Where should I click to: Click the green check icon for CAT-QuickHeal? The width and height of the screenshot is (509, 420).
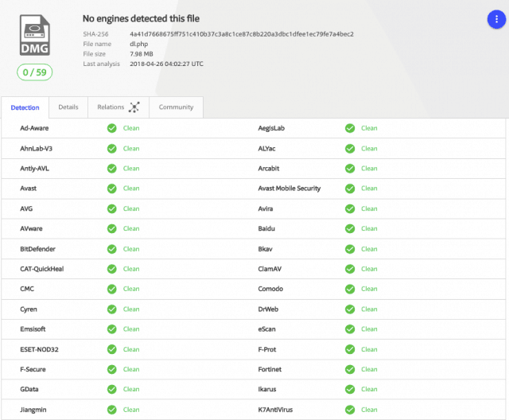[x=111, y=269]
